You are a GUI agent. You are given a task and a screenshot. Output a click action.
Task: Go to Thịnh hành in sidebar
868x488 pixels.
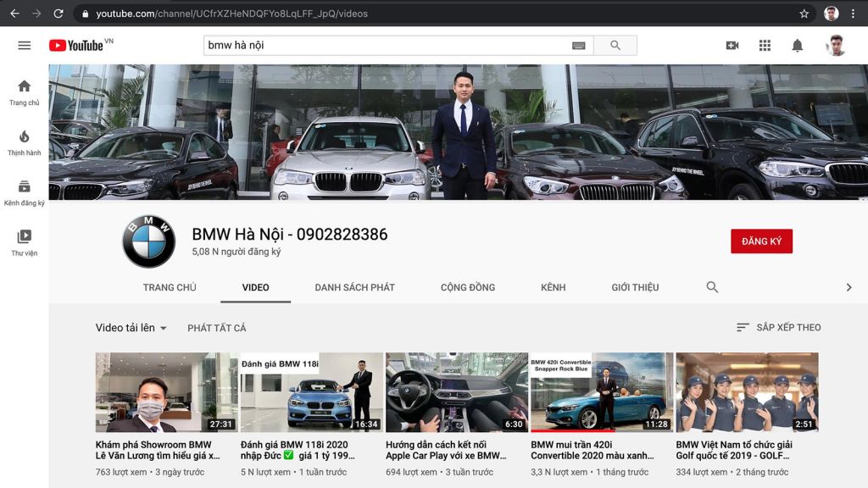coord(24,143)
